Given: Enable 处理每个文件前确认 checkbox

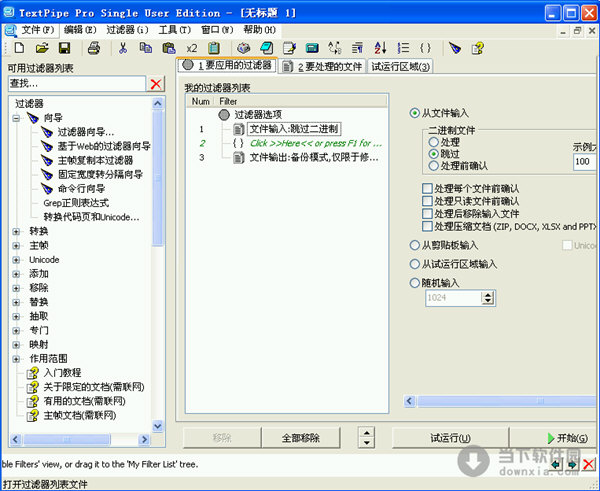Looking at the screenshot, I should click(427, 188).
